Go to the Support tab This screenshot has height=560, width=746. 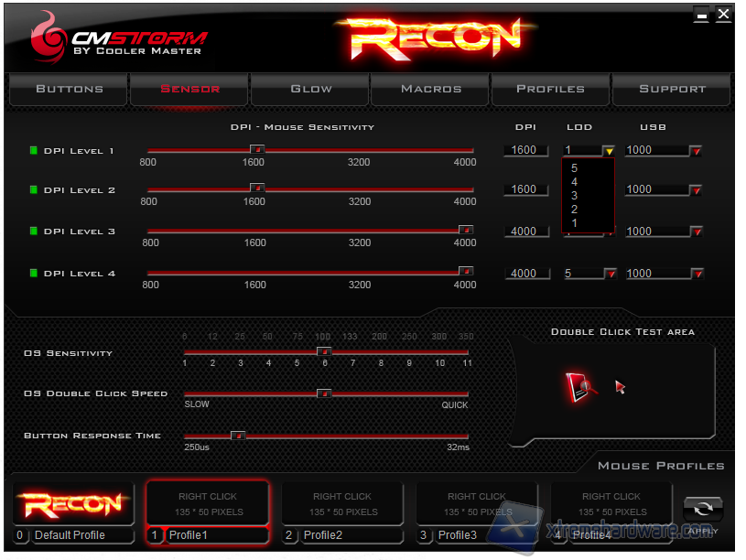672,89
